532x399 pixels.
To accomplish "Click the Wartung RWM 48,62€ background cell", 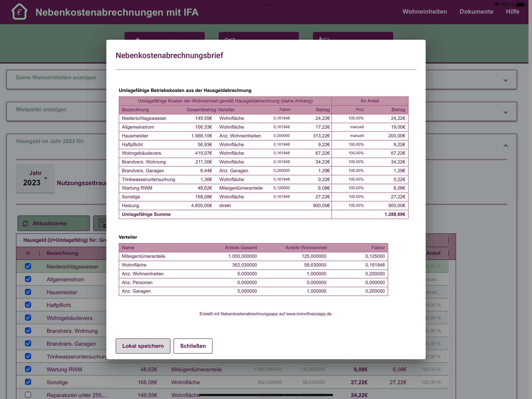I will (x=149, y=369).
